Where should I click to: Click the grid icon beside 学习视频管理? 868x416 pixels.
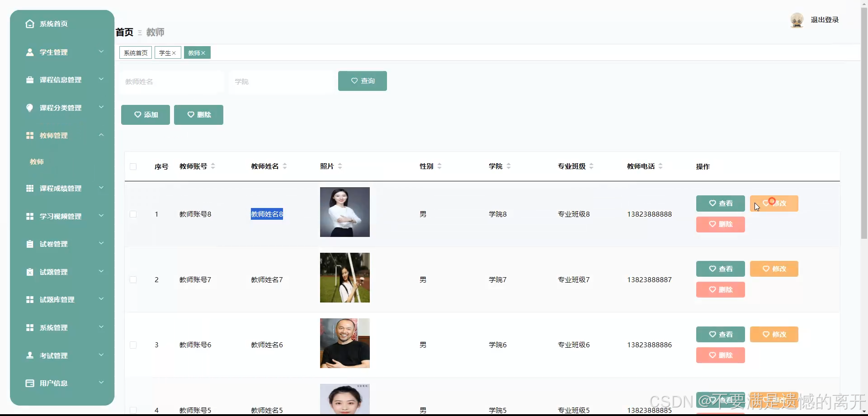tap(30, 217)
